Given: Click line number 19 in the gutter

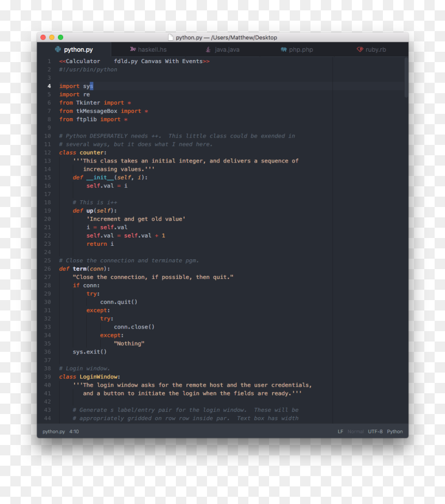Looking at the screenshot, I should click(48, 211).
